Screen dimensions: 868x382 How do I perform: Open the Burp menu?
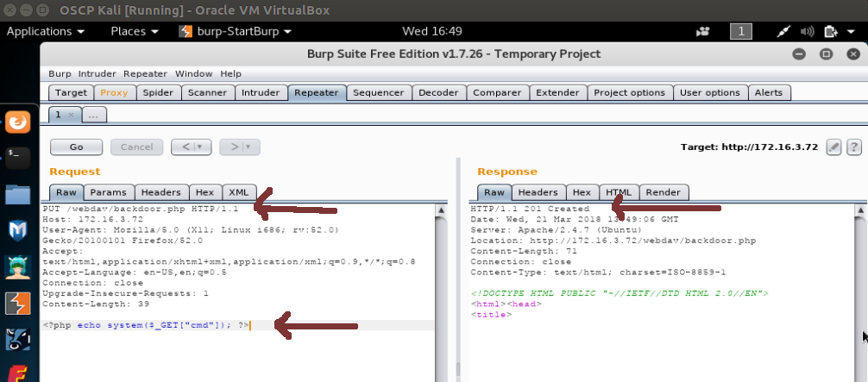(x=60, y=73)
